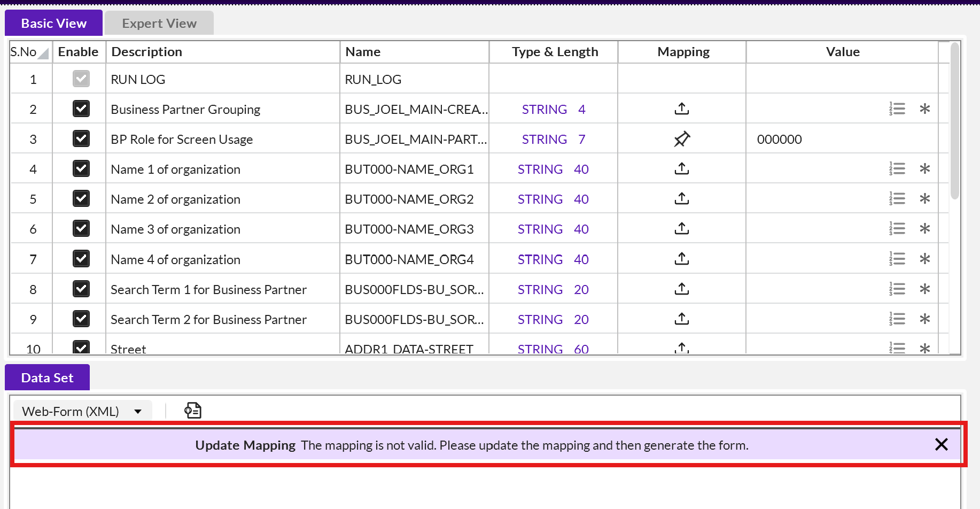
Task: Click STRING 20 type link for Search Term 1
Action: [553, 289]
